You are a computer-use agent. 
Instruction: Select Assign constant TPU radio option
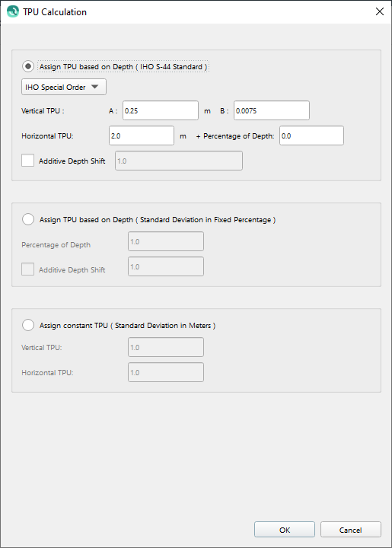pos(28,325)
